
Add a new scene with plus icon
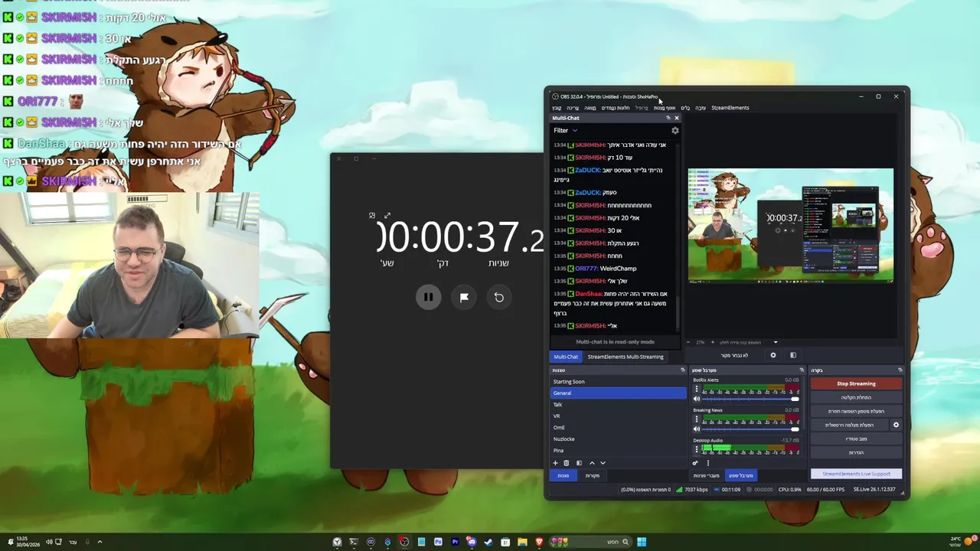tap(556, 463)
